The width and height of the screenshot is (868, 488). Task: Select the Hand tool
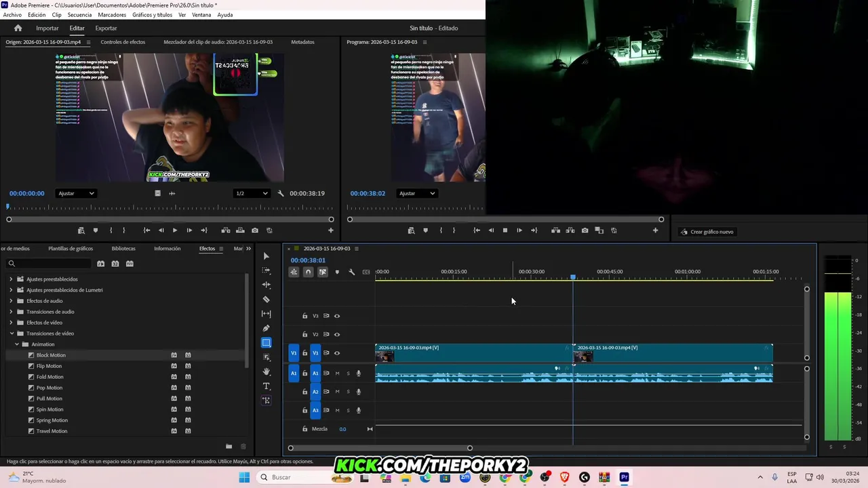(266, 371)
